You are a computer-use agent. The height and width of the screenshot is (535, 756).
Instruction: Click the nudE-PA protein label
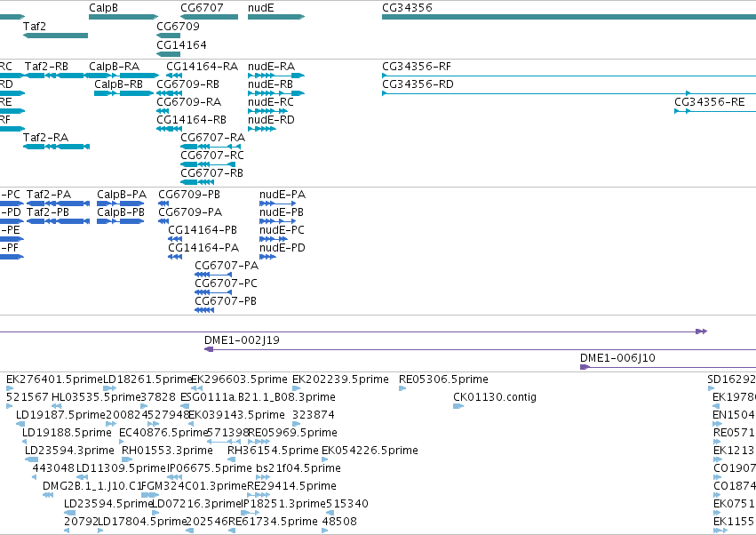tap(283, 195)
